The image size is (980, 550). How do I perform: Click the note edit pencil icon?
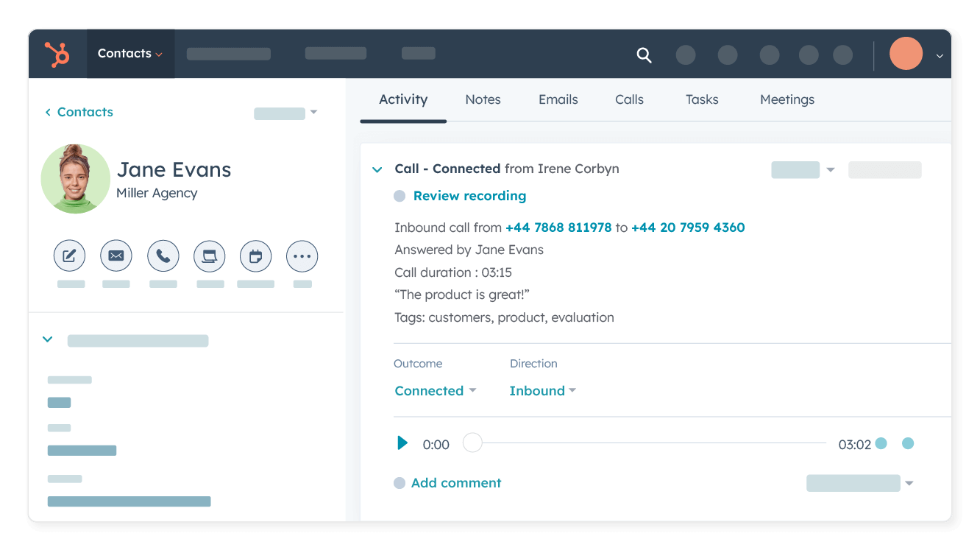(69, 256)
